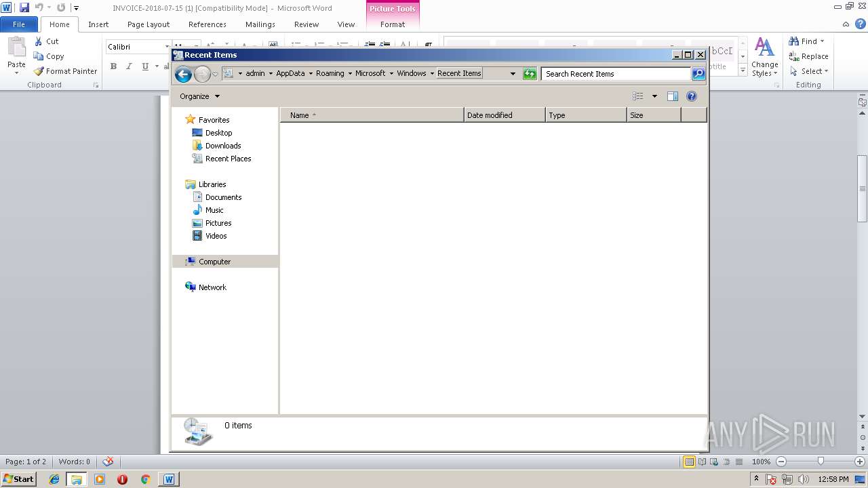This screenshot has height=488, width=868.
Task: Select the admin segment in the address path
Action: point(255,73)
